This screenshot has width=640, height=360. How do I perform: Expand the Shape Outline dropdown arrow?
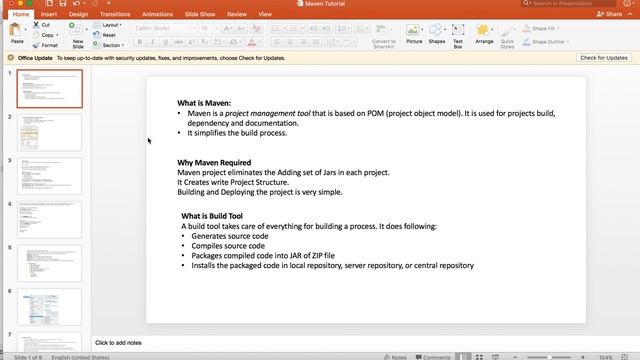568,42
